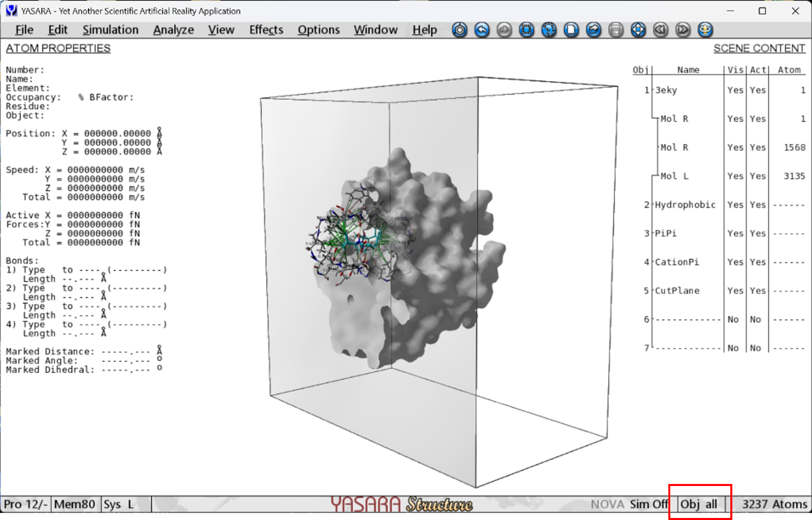Viewport: 812px width, 520px height.
Task: Select object 3eky in scene list
Action: [x=666, y=90]
